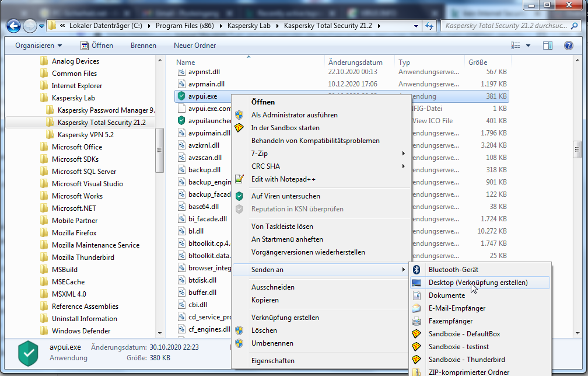The height and width of the screenshot is (376, 588).
Task: Click the avpuilauncher green shield icon
Action: coord(181,120)
